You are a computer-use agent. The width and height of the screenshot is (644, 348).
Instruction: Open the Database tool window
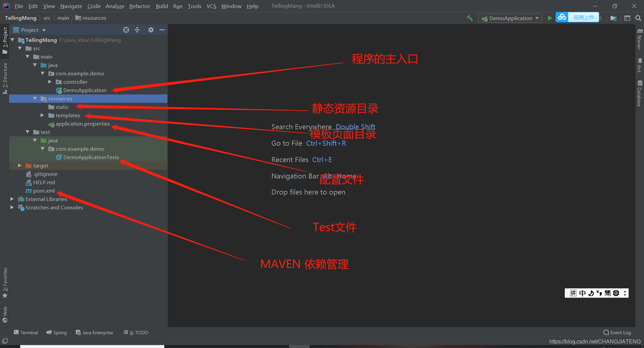[x=640, y=93]
